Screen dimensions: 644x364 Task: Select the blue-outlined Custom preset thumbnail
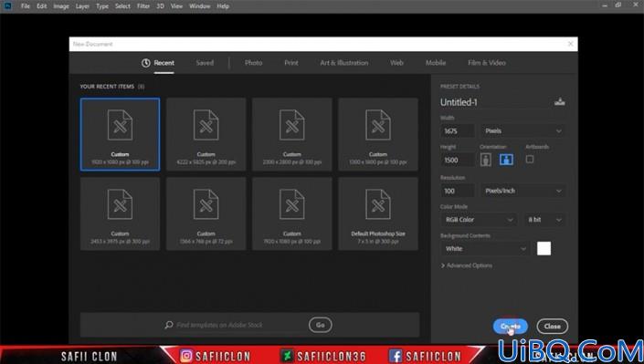click(x=120, y=134)
